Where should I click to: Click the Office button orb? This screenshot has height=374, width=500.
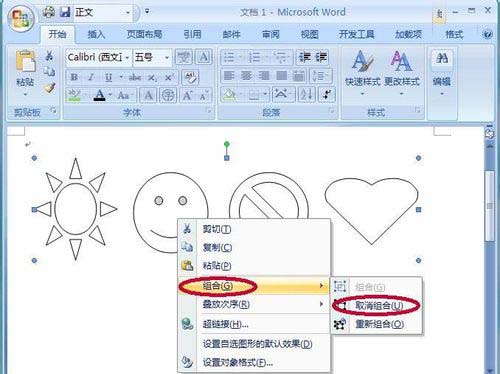pos(21,18)
